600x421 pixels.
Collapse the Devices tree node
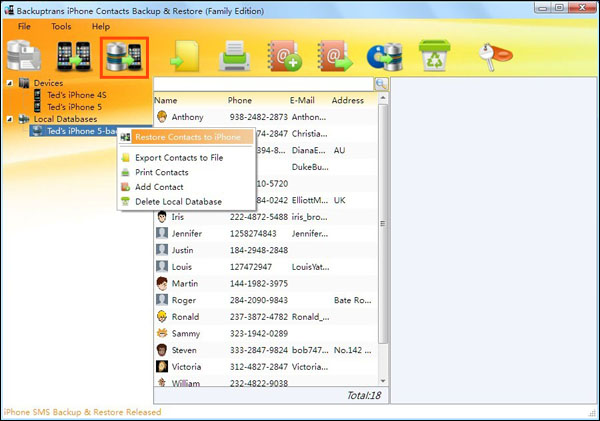(10, 83)
